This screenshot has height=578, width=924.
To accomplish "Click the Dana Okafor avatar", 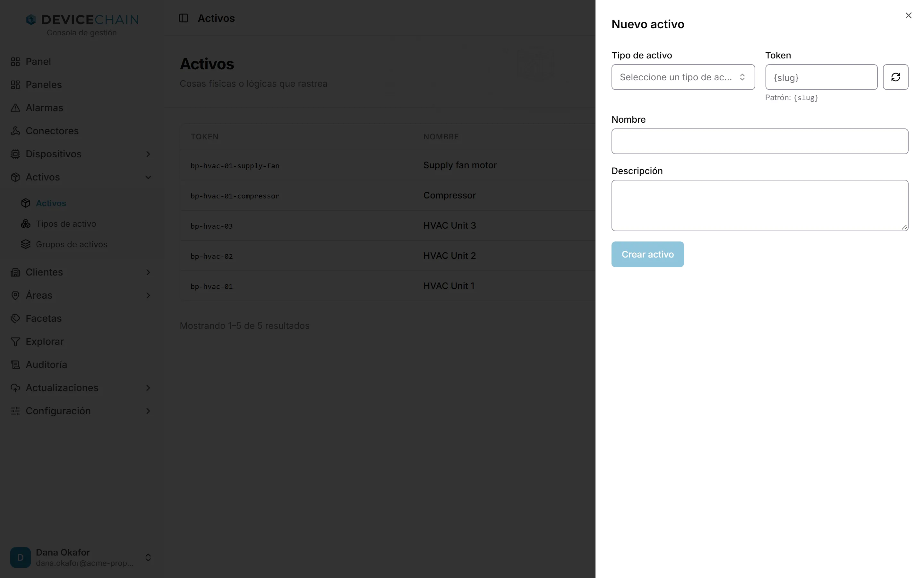I will click(x=21, y=557).
